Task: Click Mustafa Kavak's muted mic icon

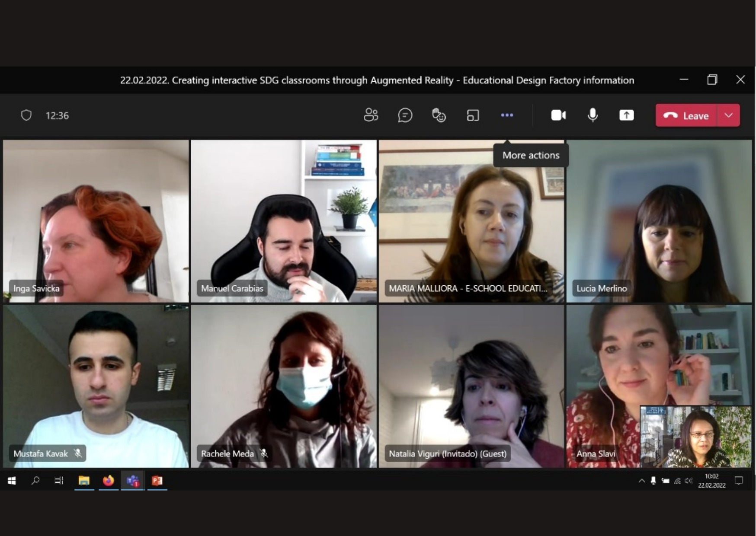Action: (x=78, y=453)
